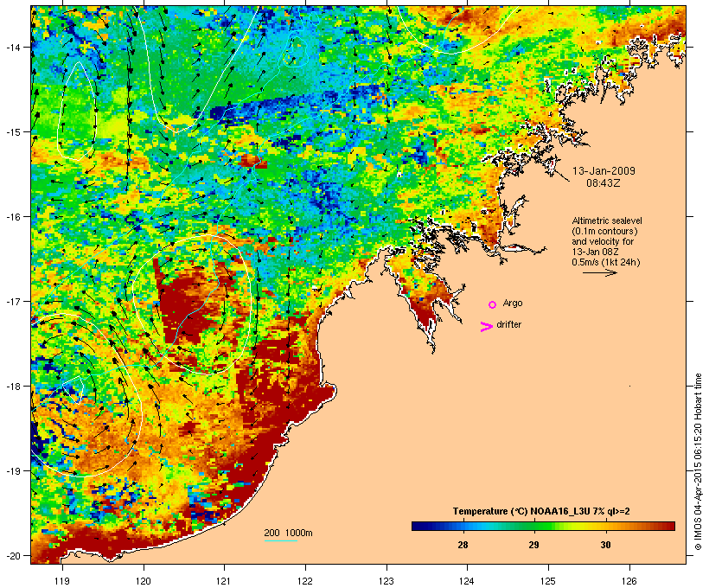Click the '0.5m/s (1kt 24h)' scale text
The image size is (709, 588).
(x=606, y=262)
